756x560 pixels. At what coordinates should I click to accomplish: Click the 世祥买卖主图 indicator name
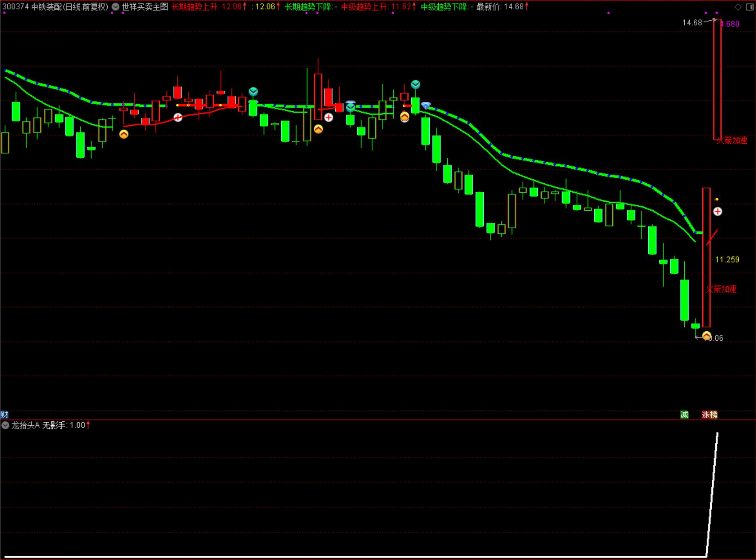click(x=145, y=7)
